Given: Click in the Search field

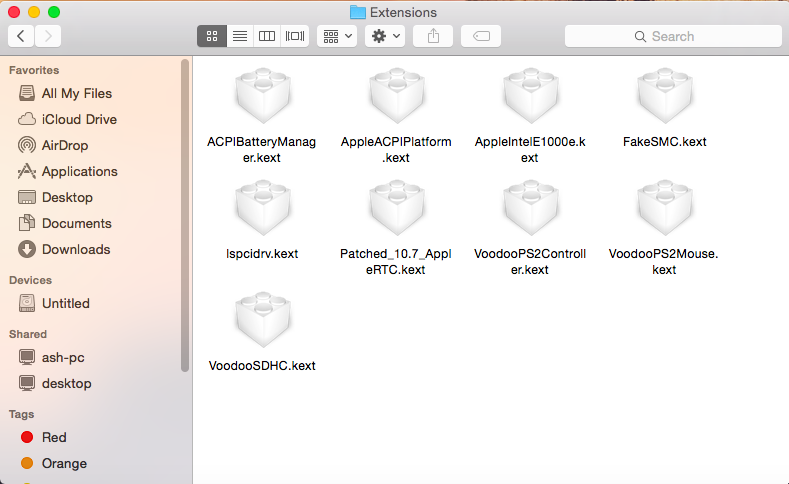Looking at the screenshot, I should pyautogui.click(x=672, y=36).
